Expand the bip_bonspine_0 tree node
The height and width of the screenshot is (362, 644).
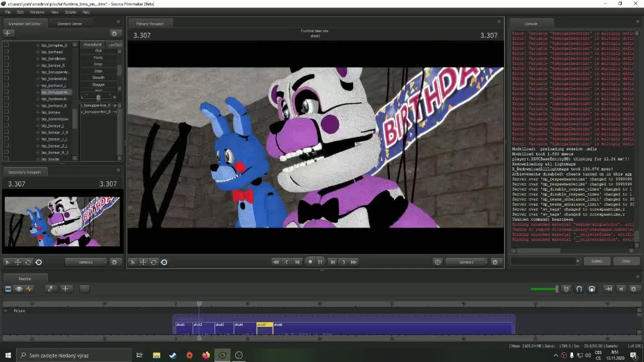pos(38,45)
